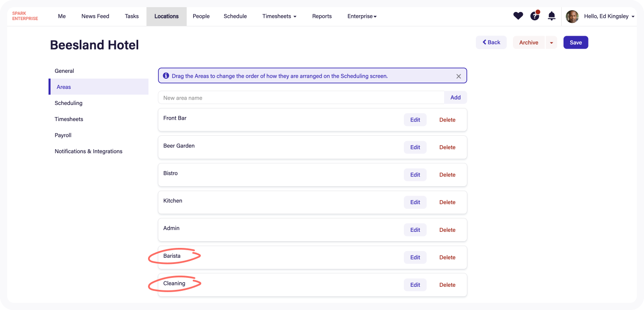This screenshot has width=644, height=310.
Task: Expand the Enterprise navigation menu
Action: (362, 16)
